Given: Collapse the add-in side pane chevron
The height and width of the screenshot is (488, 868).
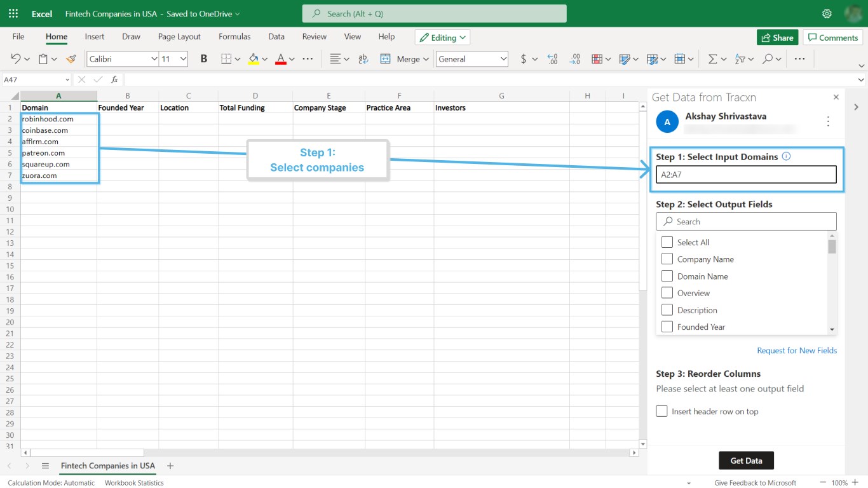Looking at the screenshot, I should [x=856, y=107].
